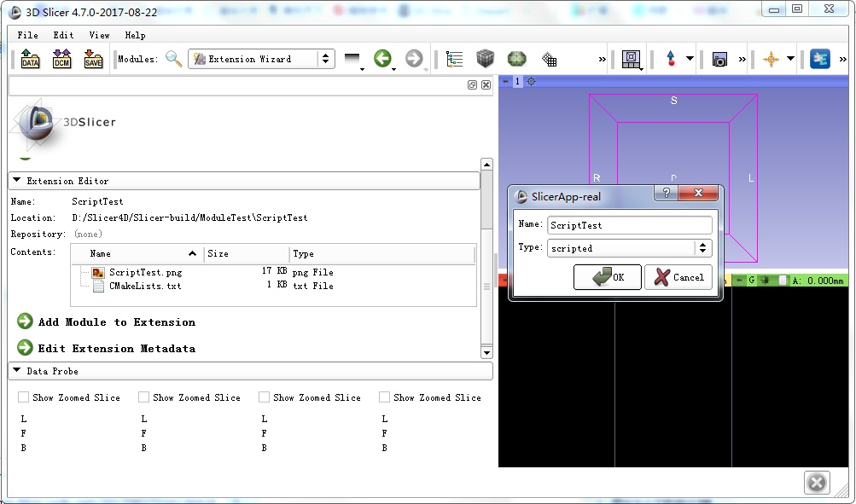The width and height of the screenshot is (856, 504).
Task: Sort contents by the Size column header
Action: pyautogui.click(x=247, y=253)
